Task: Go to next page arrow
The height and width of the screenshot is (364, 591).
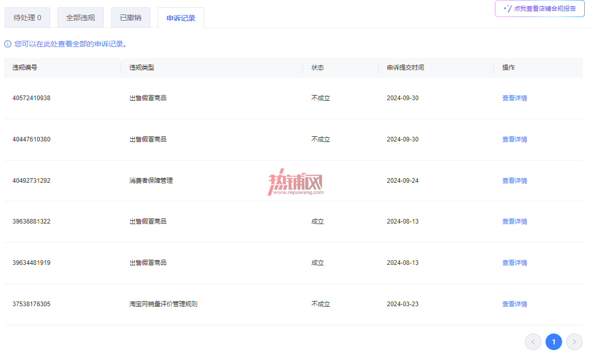Action: coord(574,342)
